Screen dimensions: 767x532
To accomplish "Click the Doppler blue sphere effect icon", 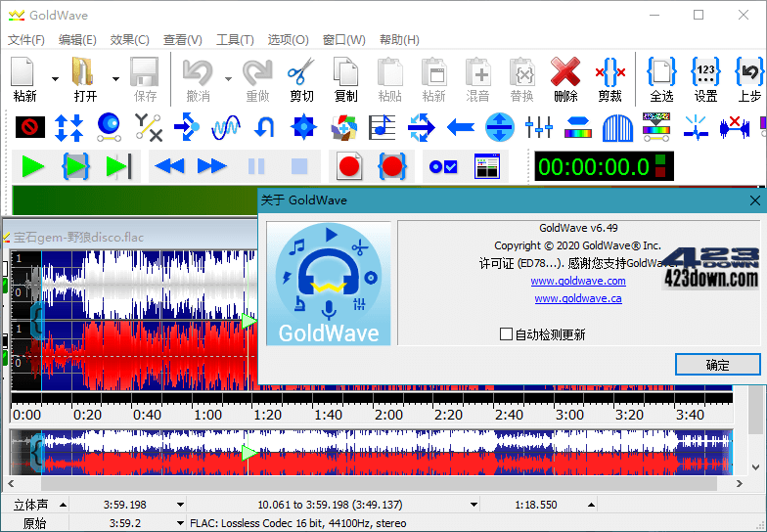I will pyautogui.click(x=109, y=127).
